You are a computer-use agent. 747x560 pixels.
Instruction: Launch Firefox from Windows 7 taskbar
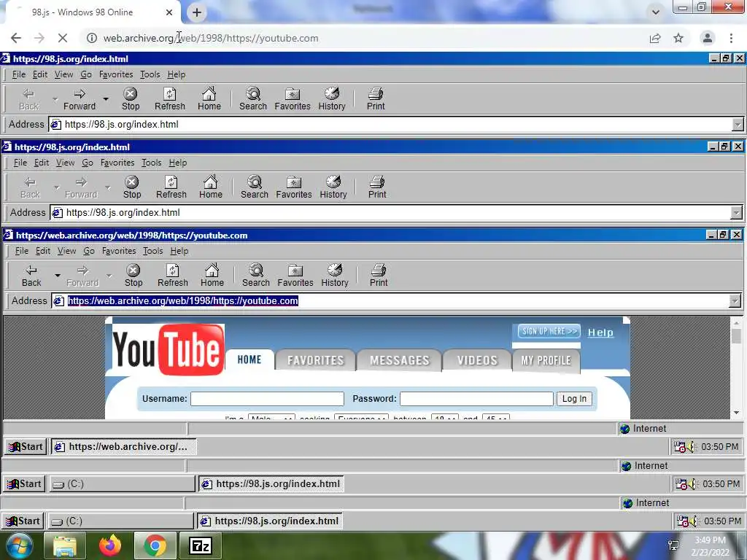(x=110, y=545)
